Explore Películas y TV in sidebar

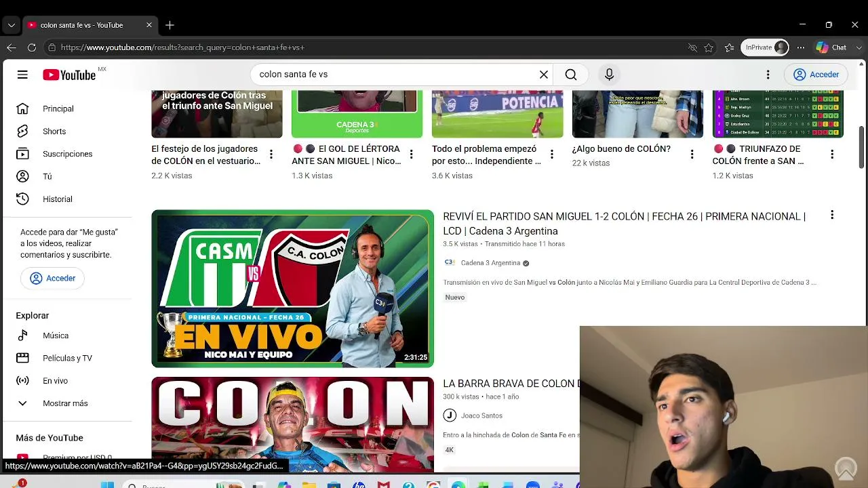pyautogui.click(x=68, y=358)
